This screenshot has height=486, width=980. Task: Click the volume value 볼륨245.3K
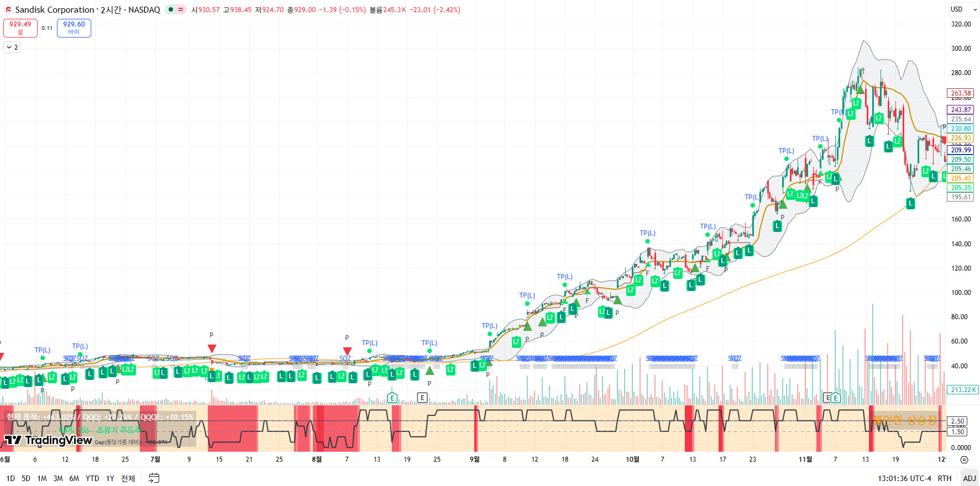point(388,10)
